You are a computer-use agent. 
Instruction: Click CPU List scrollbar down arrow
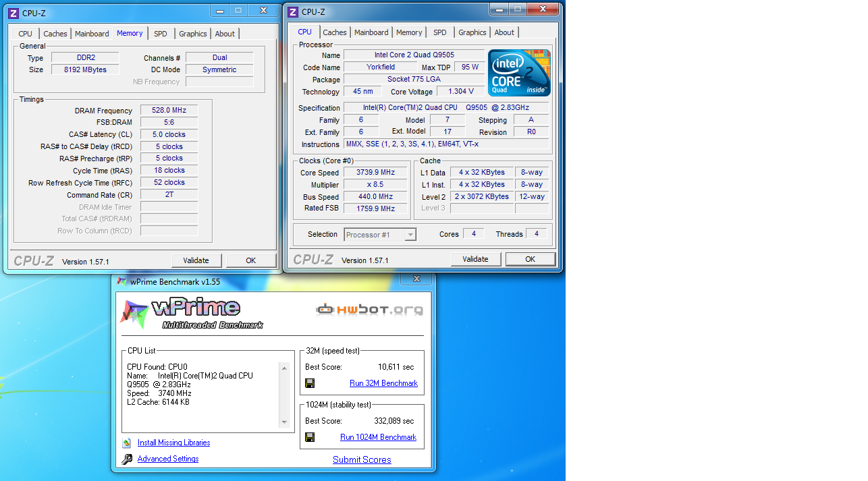[284, 422]
